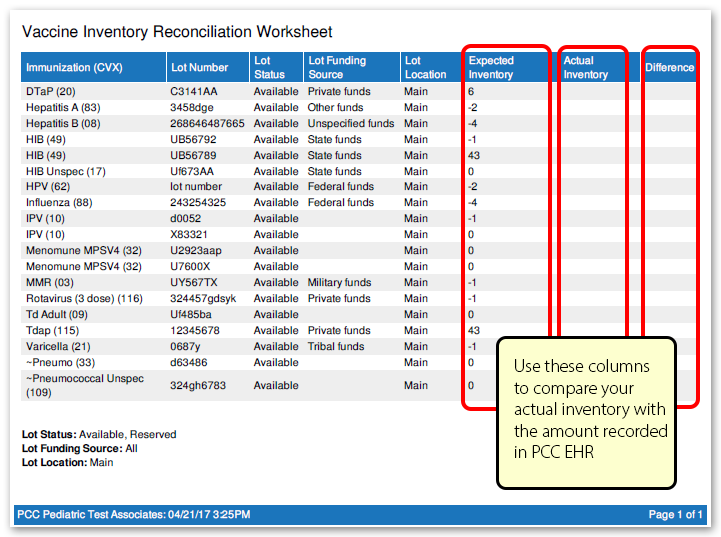Select the Hepatitis B (08) immunization cell

[63, 124]
